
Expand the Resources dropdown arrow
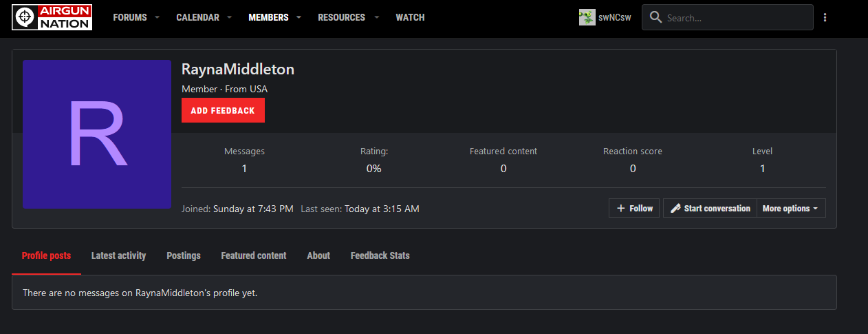click(378, 17)
